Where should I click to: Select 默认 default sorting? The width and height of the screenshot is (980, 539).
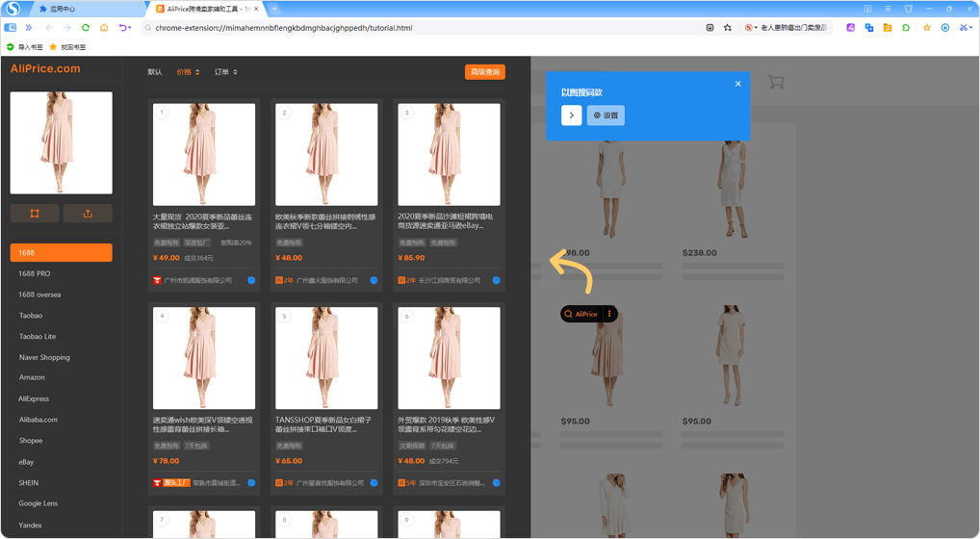point(155,72)
